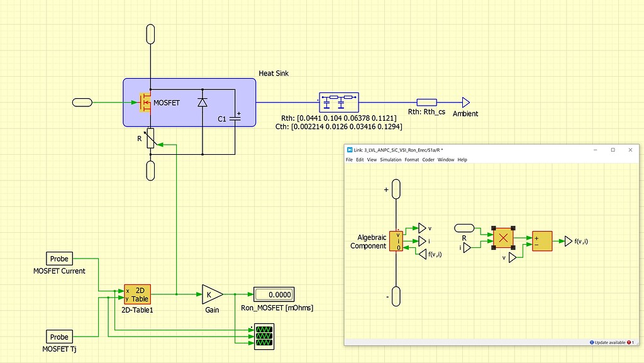Click the Ron_MOSFET numeric display showing 0.0000
The width and height of the screenshot is (644, 363).
(x=274, y=294)
